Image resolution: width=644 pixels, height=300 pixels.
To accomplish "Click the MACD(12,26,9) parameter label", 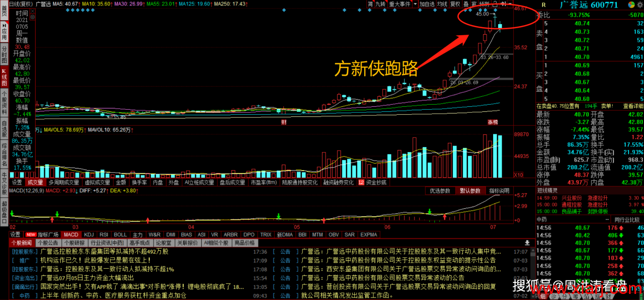I will [27, 190].
